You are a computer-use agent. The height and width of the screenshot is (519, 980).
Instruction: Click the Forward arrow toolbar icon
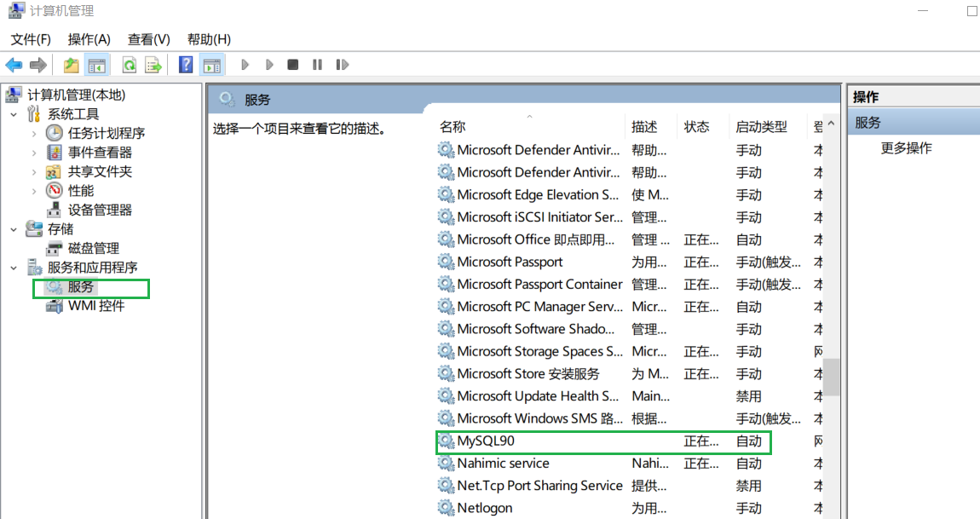tap(38, 65)
